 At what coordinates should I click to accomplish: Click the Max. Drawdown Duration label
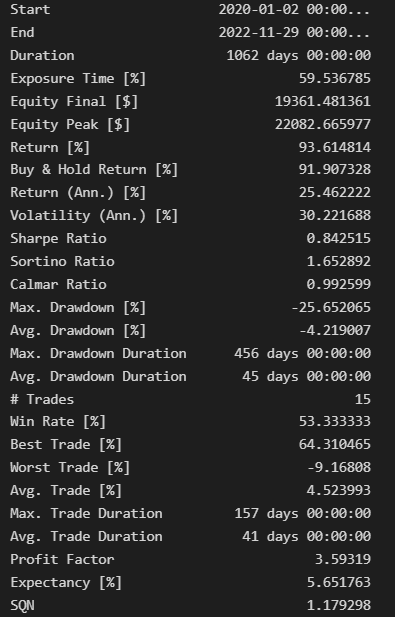(98, 353)
